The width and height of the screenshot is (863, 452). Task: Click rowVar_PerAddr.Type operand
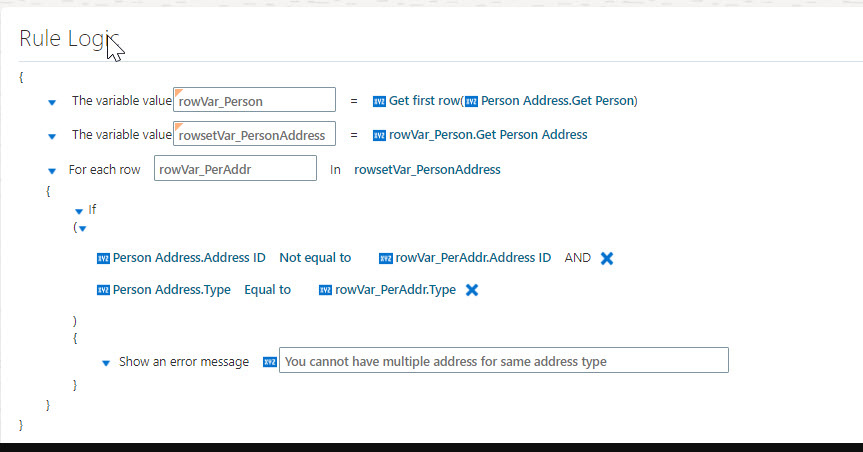(395, 290)
